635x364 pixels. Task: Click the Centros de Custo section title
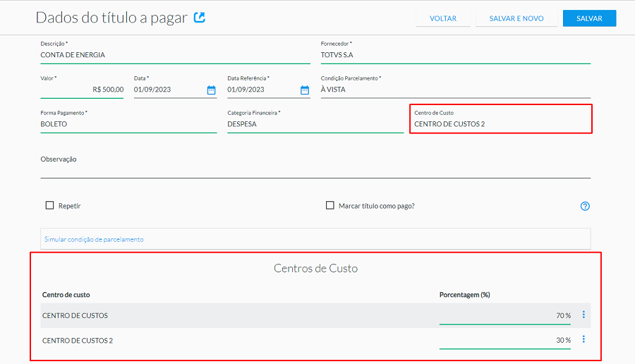(x=315, y=268)
